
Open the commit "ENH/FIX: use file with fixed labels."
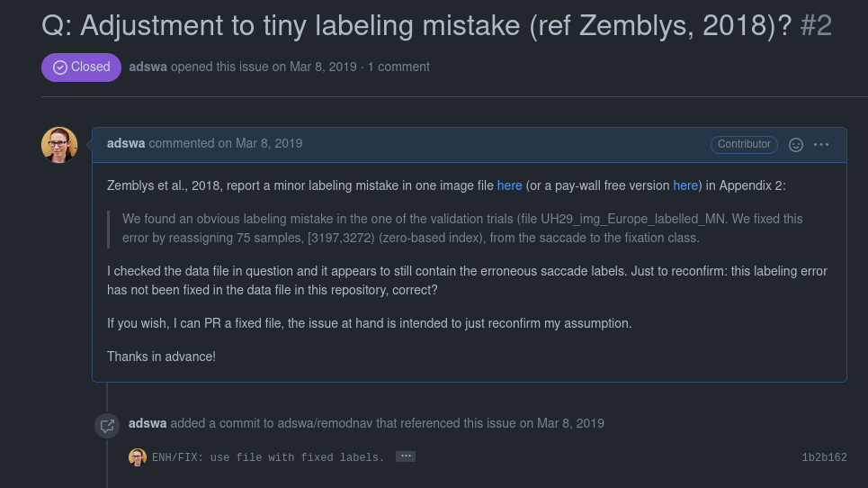(268, 457)
